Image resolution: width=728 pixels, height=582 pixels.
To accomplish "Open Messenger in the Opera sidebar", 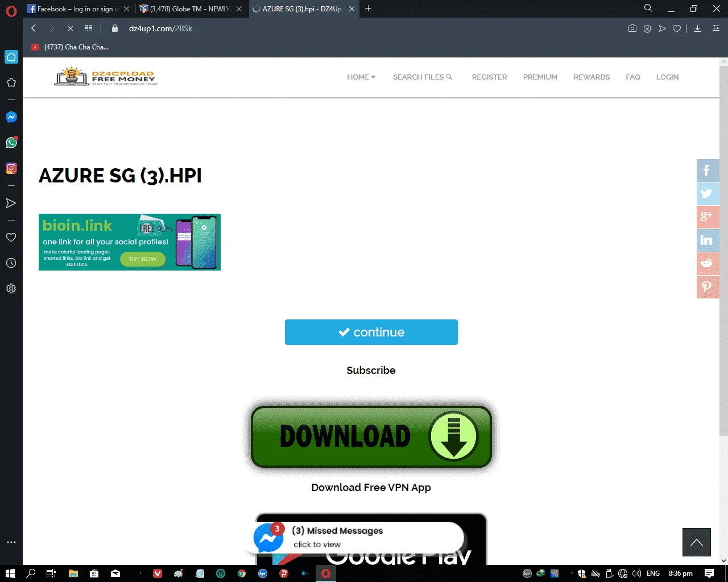I will pos(11,117).
